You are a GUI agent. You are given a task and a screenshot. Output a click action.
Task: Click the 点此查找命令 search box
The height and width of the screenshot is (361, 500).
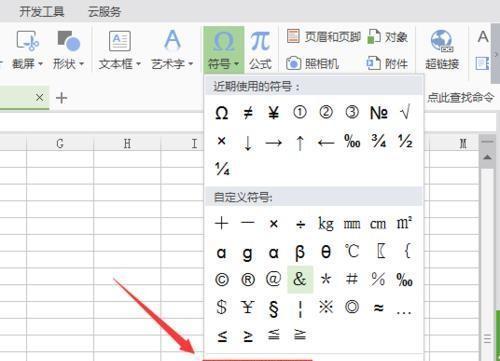point(460,97)
